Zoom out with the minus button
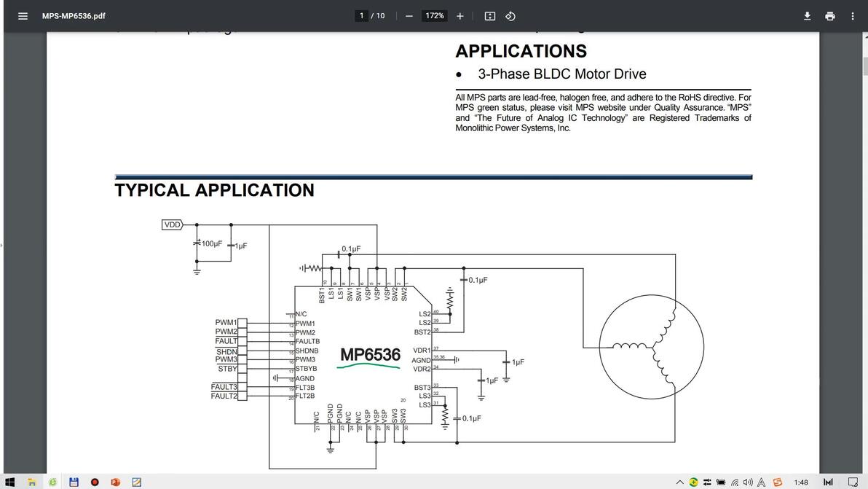 (x=409, y=16)
